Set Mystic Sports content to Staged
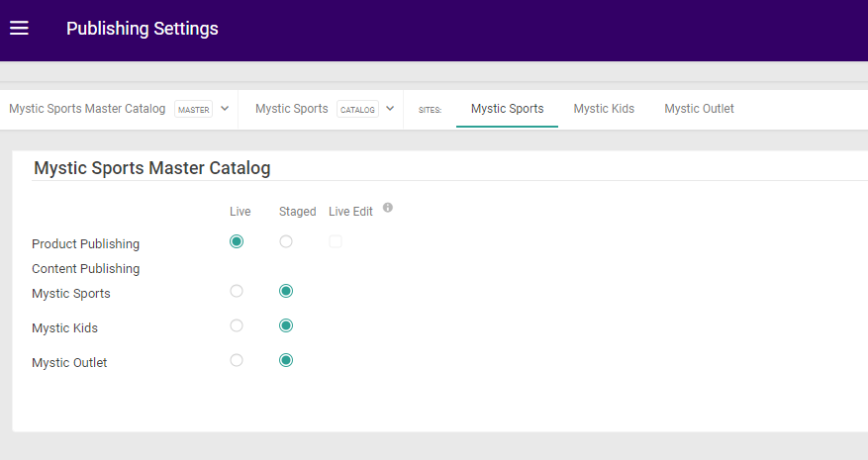 (286, 291)
